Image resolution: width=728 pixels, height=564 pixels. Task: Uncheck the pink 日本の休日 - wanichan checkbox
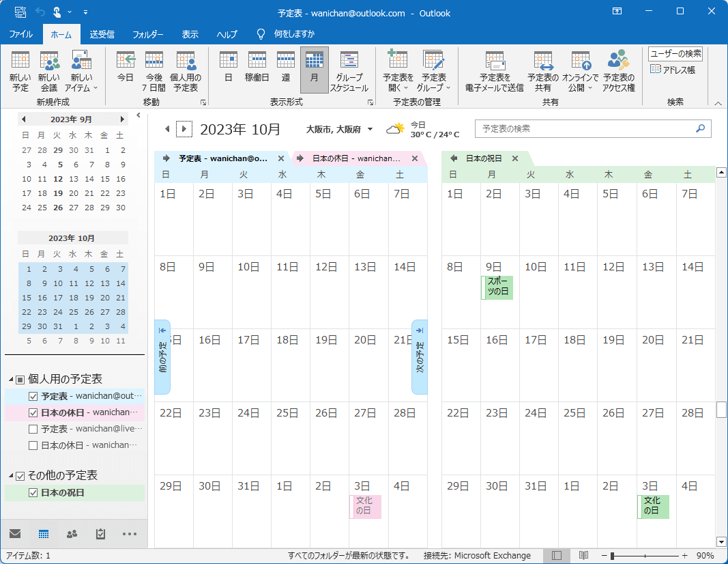[33, 412]
